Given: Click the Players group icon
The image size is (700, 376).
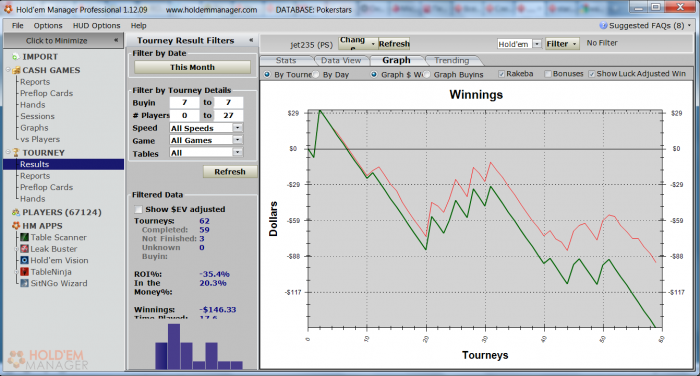Looking at the screenshot, I should pos(16,212).
